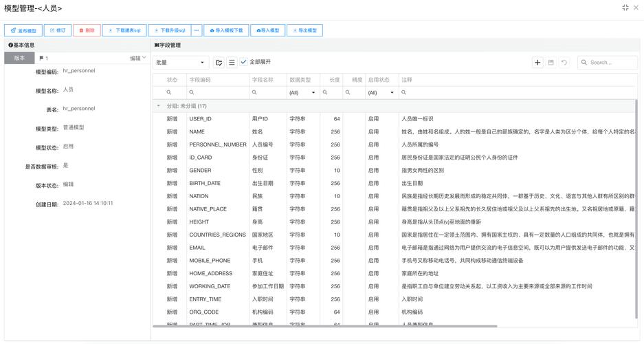Click the save changes disk icon
Screen dimensions: 644x344
click(x=551, y=63)
